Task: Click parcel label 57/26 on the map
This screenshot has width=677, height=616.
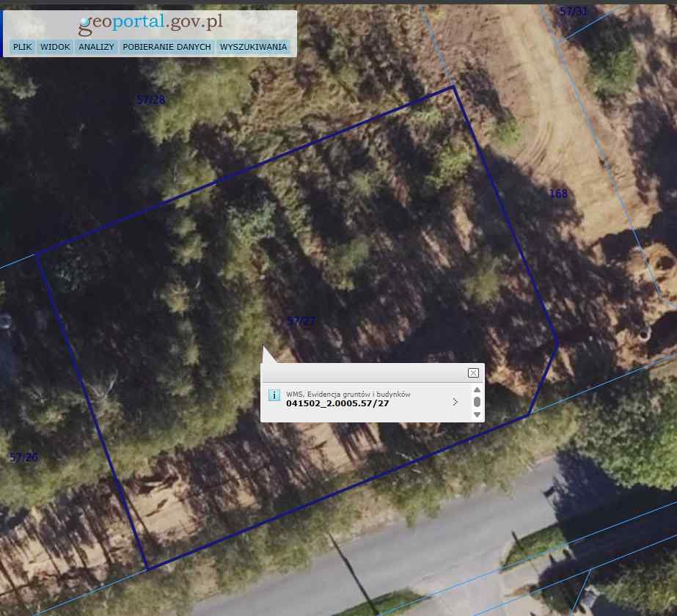Action: [23, 458]
